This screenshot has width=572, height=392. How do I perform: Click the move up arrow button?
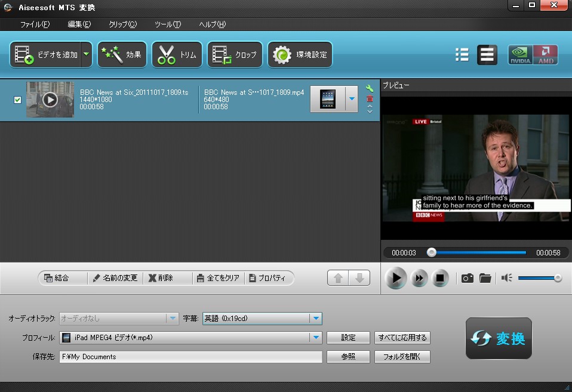point(338,278)
